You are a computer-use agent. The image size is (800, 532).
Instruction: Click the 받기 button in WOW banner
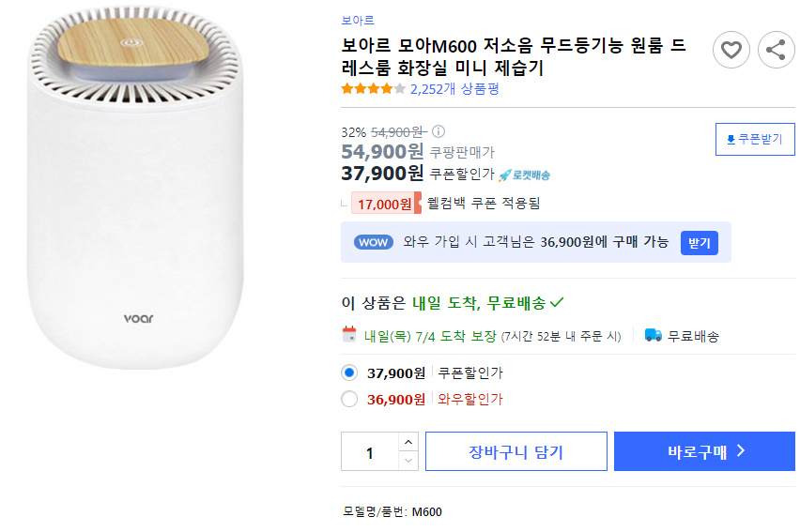699,243
